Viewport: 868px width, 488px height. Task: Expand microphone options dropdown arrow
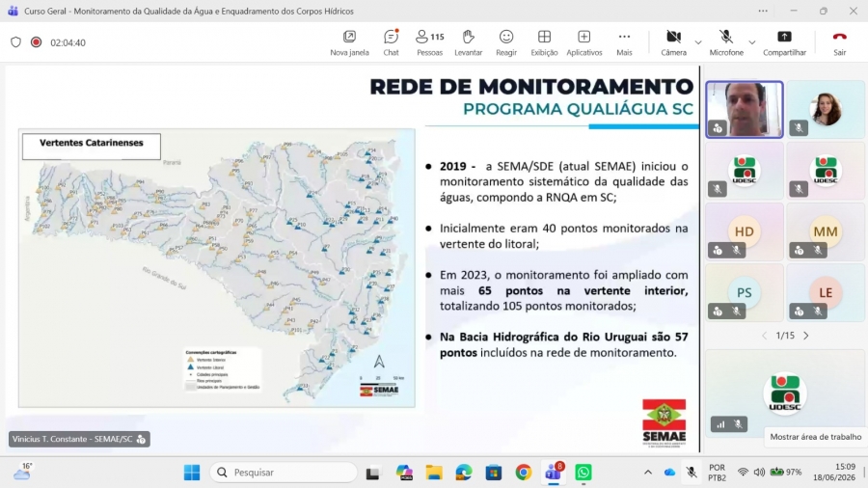751,42
